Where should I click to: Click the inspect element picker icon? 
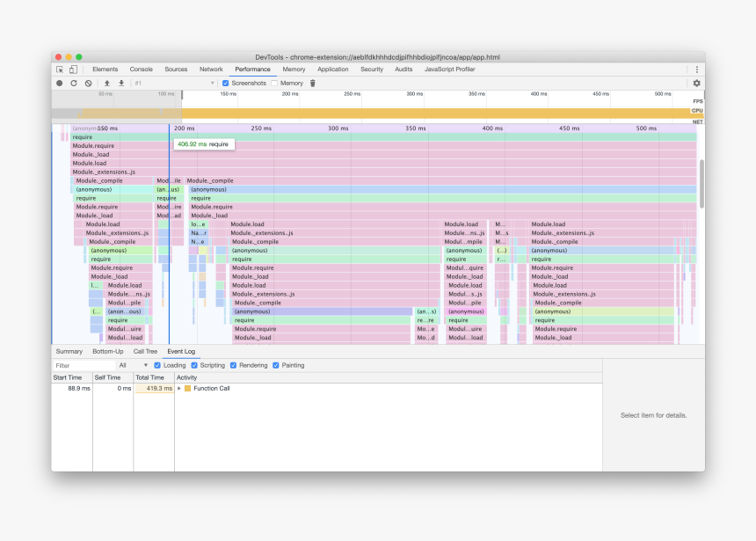[x=60, y=69]
